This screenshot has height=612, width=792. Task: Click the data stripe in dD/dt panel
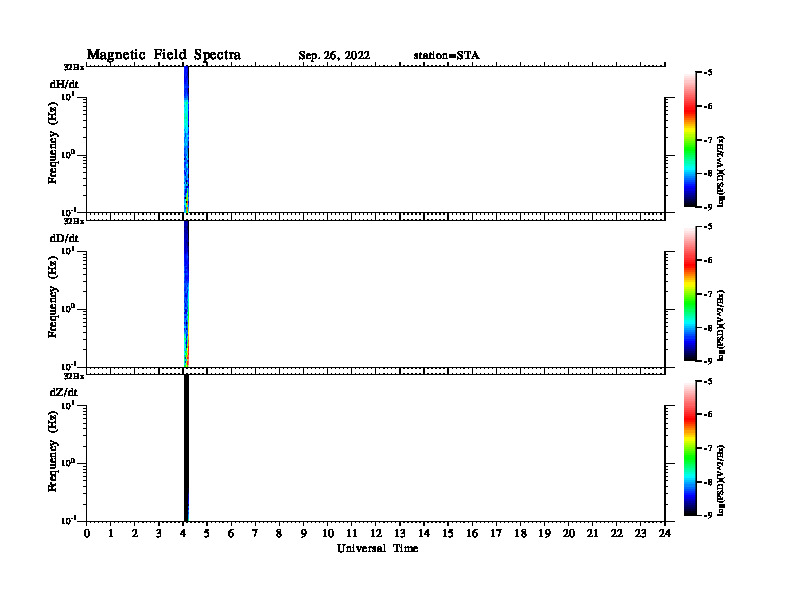pos(186,293)
